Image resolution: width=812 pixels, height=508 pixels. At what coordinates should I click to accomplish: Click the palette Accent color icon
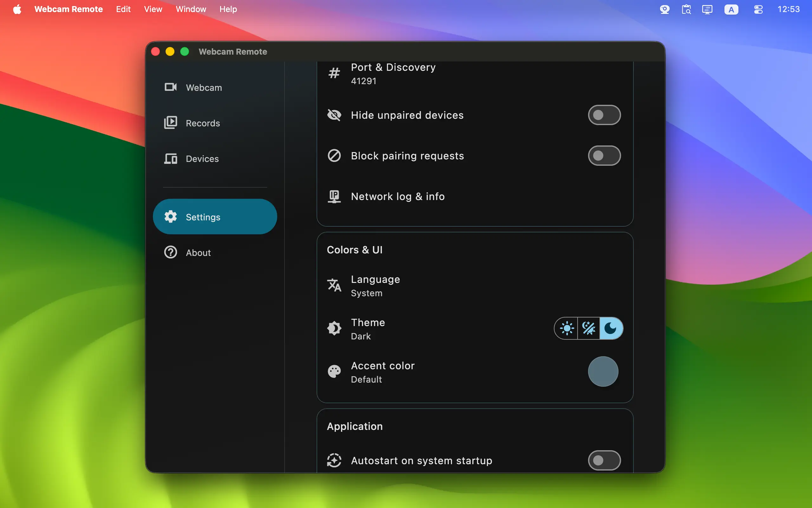click(x=334, y=371)
